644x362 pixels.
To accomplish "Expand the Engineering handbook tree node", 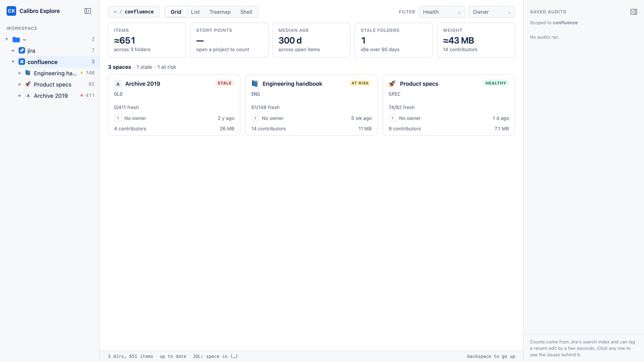I will pos(20,73).
